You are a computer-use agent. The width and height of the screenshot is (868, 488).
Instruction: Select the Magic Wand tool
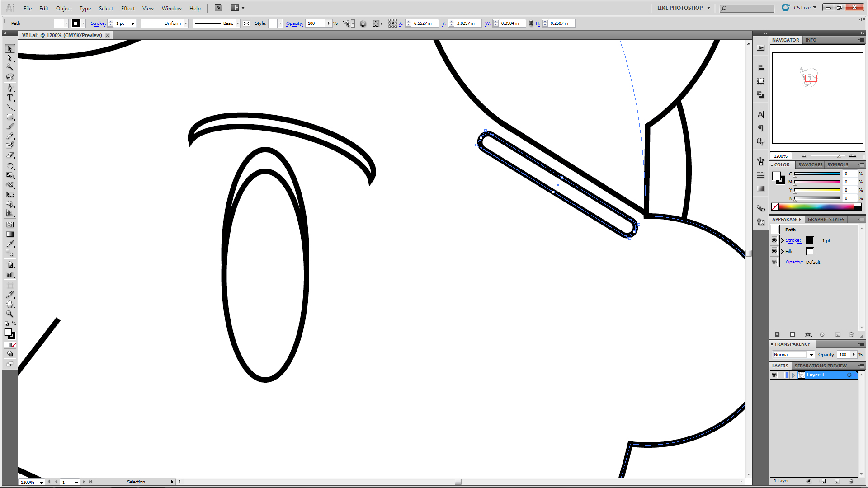(x=10, y=67)
